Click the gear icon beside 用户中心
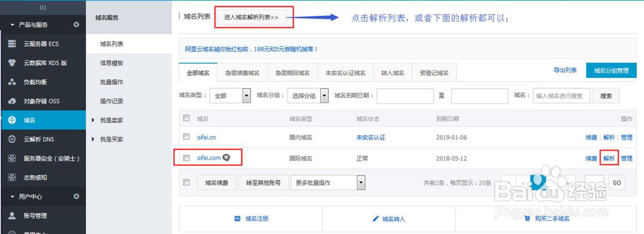This screenshot has width=644, height=234. (76, 197)
